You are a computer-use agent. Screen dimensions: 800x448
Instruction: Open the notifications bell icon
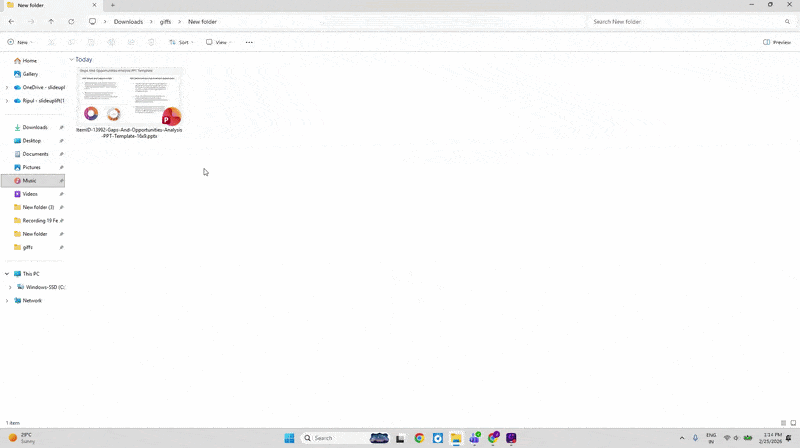[x=789, y=438]
